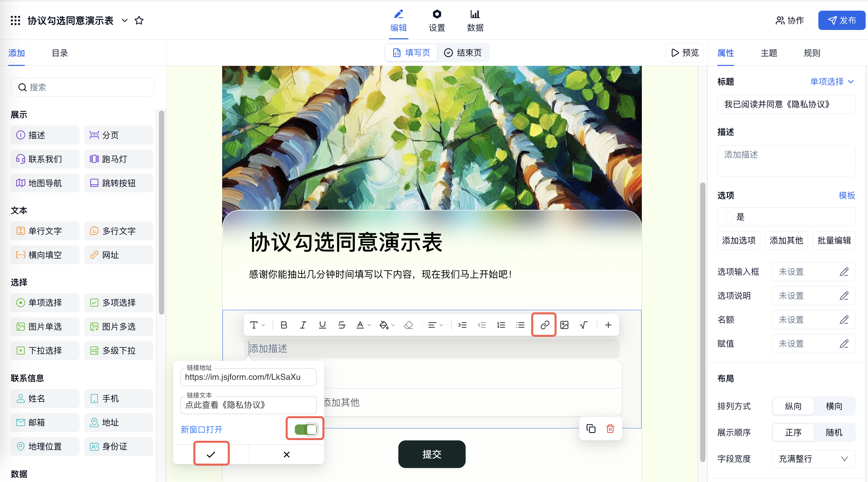This screenshot has width=868, height=482.
Task: Click the 发布 publish button
Action: 841,21
